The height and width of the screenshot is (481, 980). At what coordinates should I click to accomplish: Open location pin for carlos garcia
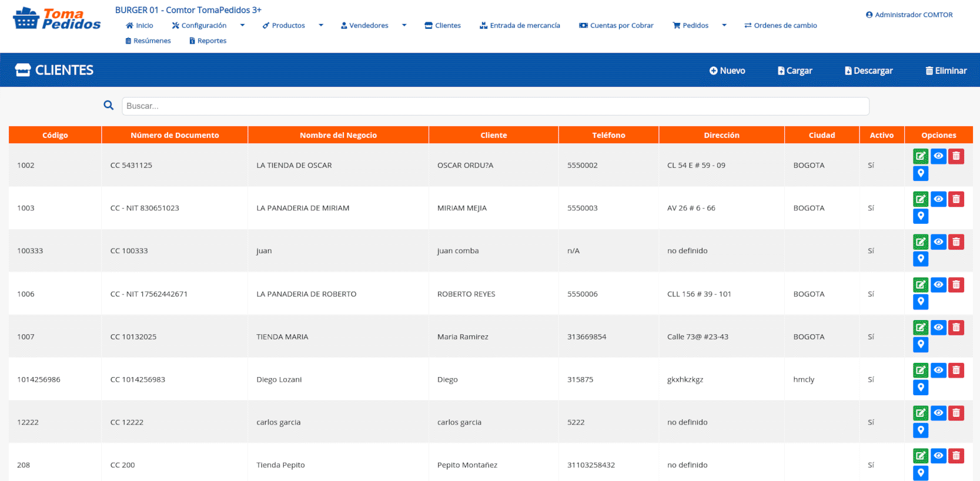click(x=921, y=430)
